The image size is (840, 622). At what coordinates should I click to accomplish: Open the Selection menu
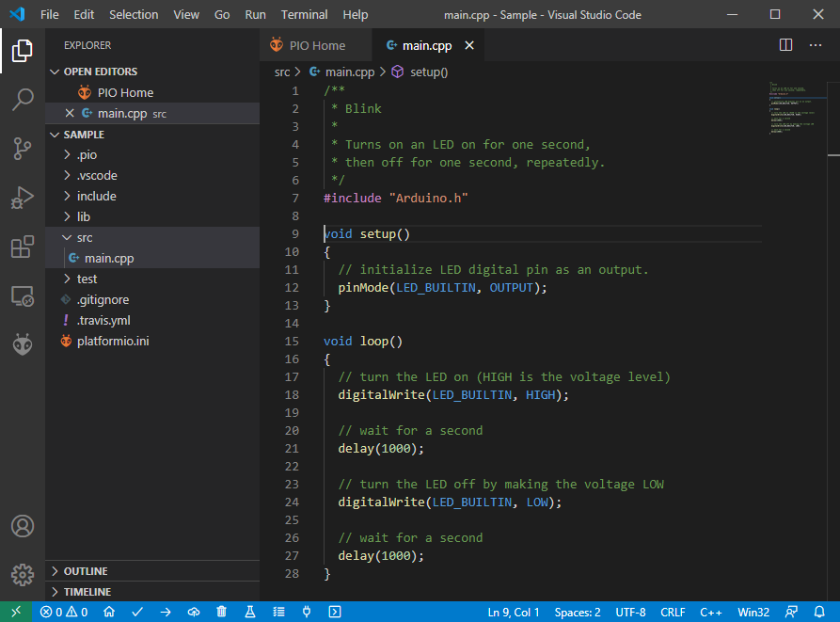[x=134, y=14]
